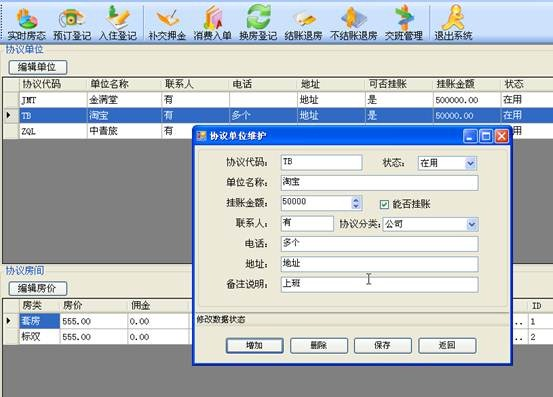Close the 协议单位维护 dialog
This screenshot has width=553, height=397.
point(502,136)
